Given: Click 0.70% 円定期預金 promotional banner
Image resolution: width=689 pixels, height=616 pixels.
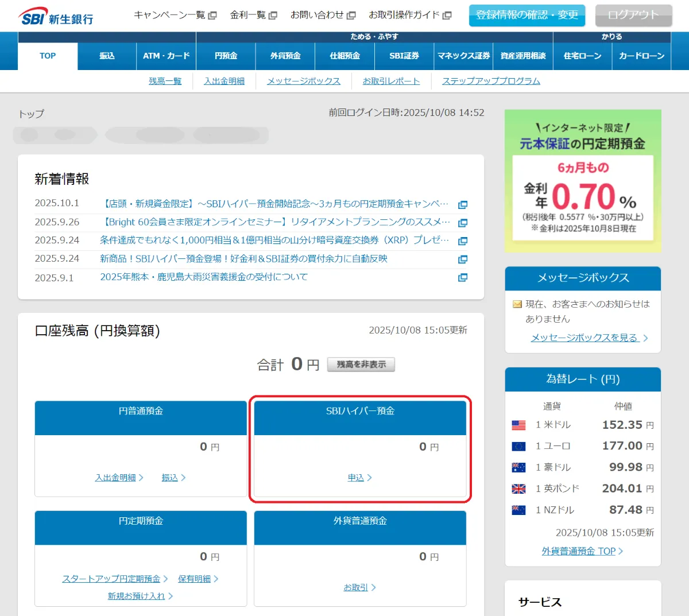Looking at the screenshot, I should coord(583,181).
